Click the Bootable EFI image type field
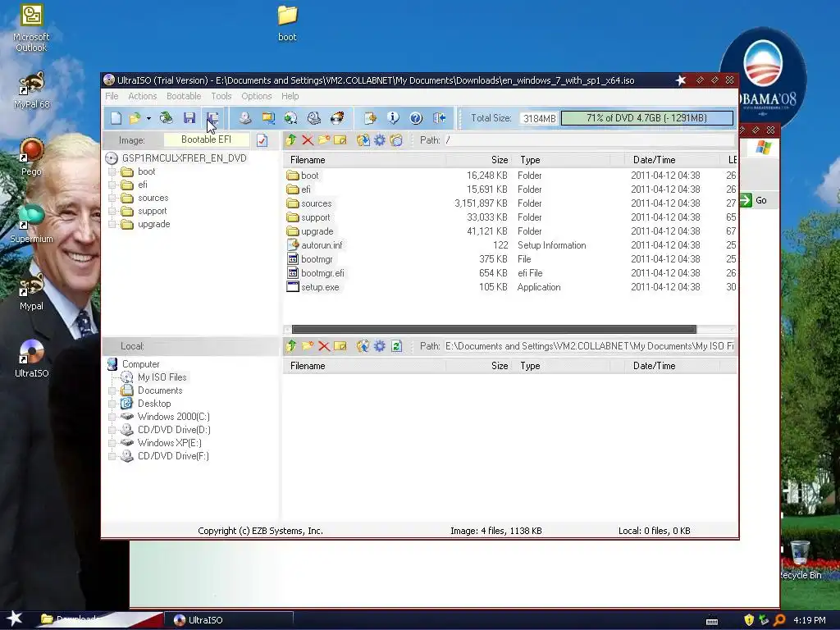Screen dimensions: 840x630 (206, 139)
